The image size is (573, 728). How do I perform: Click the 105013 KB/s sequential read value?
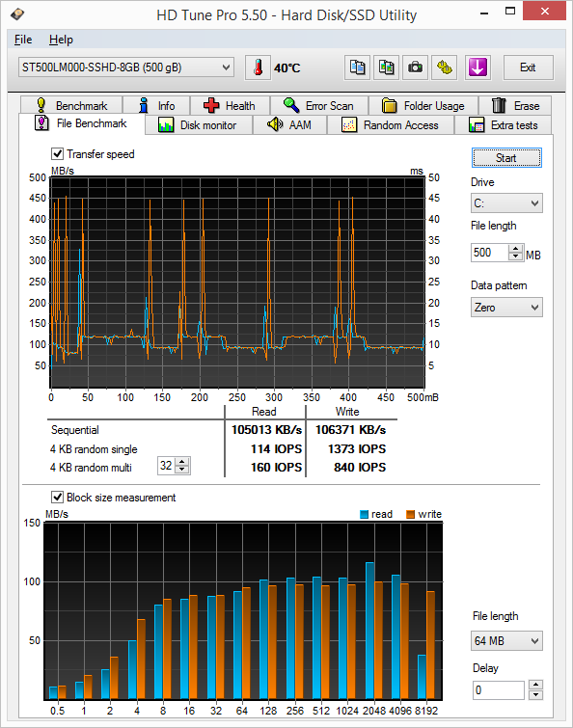click(x=266, y=430)
